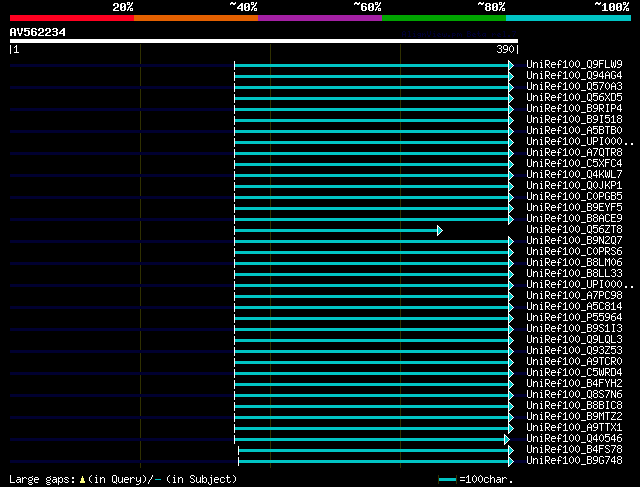
Task: Select the UniRef100_A9TCR0 label
Action: click(574, 362)
